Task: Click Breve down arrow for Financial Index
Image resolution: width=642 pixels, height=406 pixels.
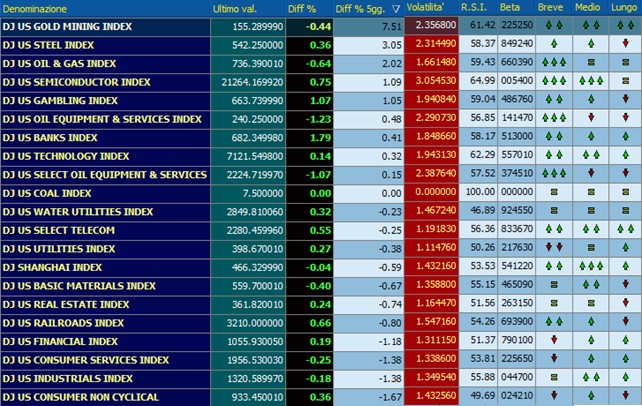Action: pyautogui.click(x=554, y=340)
